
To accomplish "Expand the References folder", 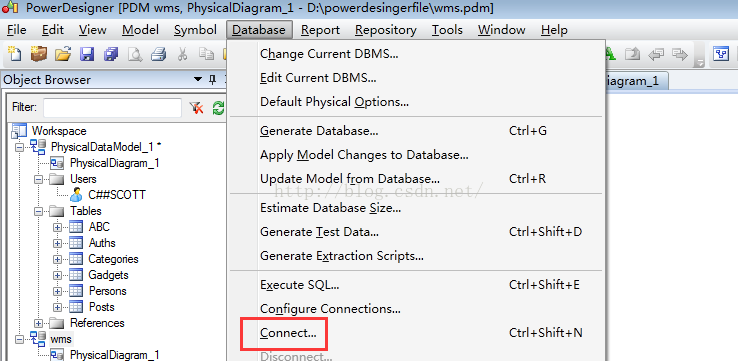I will point(39,323).
